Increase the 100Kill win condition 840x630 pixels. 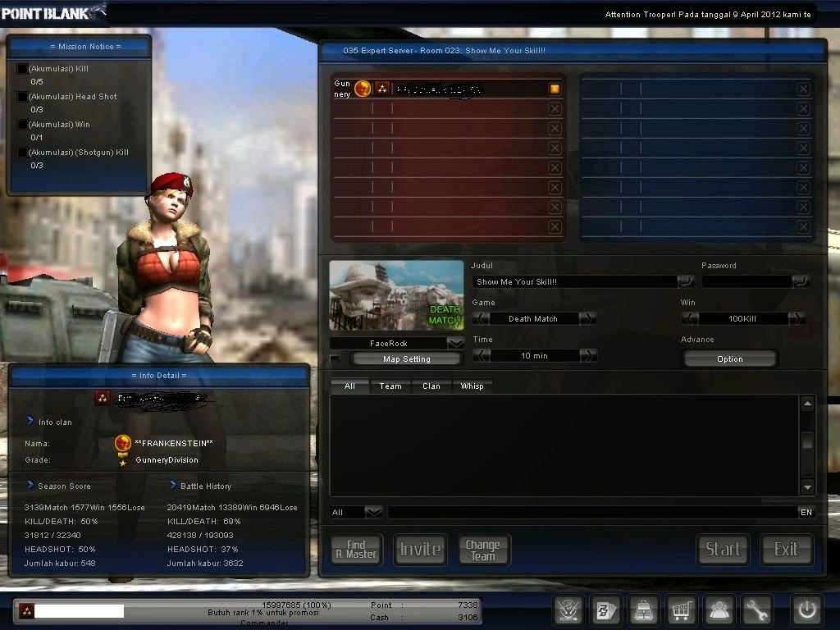pyautogui.click(x=797, y=319)
